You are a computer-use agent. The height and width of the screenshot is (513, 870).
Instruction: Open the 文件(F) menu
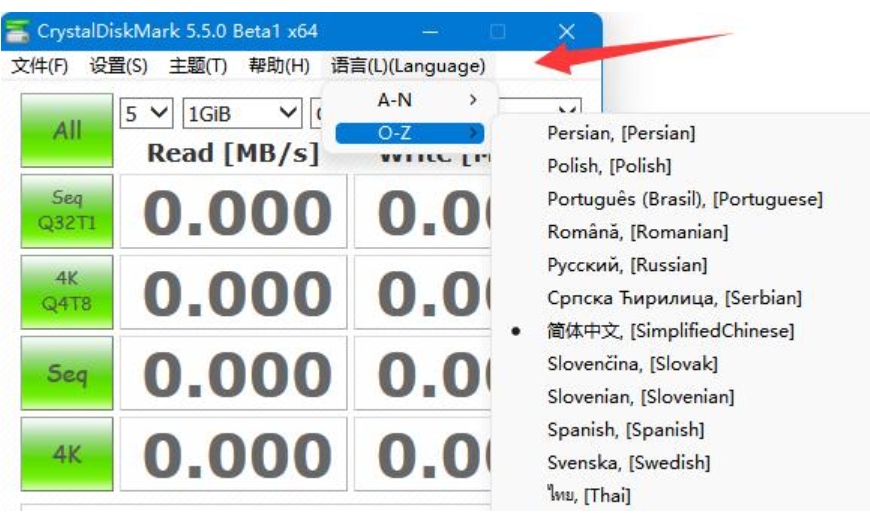(40, 66)
